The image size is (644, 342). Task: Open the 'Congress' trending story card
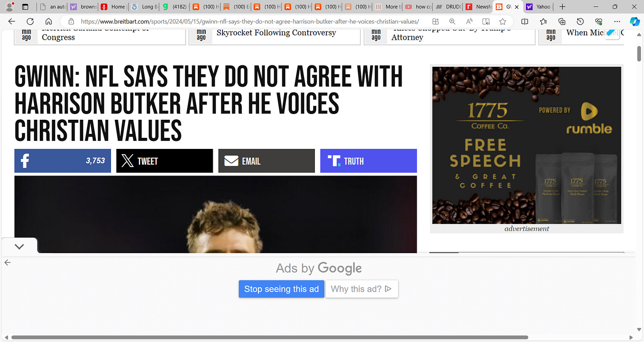coord(100,37)
